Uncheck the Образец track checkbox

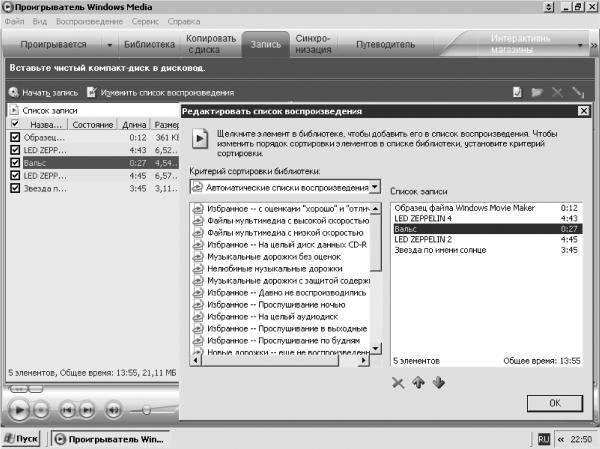[x=15, y=137]
